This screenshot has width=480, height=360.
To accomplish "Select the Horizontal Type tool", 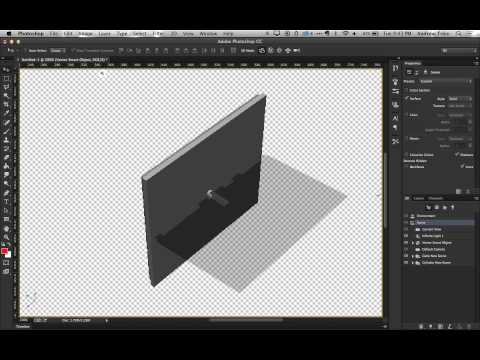I will tap(6, 201).
